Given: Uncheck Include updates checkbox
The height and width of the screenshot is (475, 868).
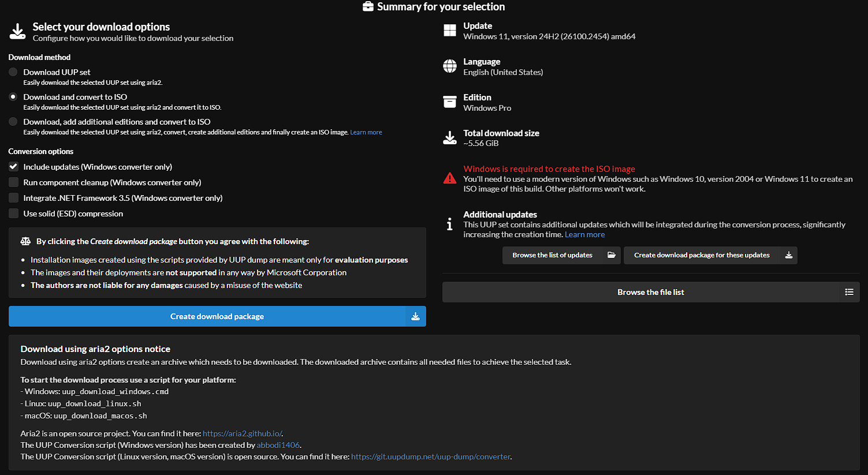Looking at the screenshot, I should click(x=13, y=167).
